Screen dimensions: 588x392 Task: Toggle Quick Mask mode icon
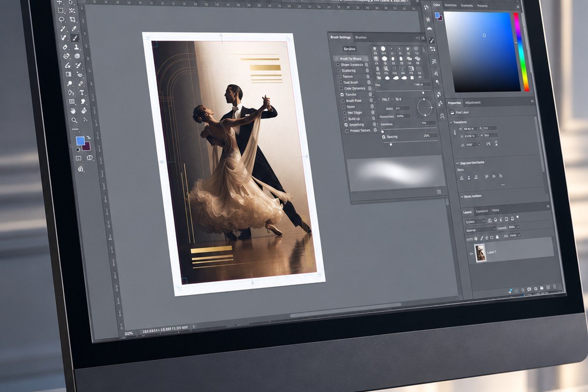78,158
